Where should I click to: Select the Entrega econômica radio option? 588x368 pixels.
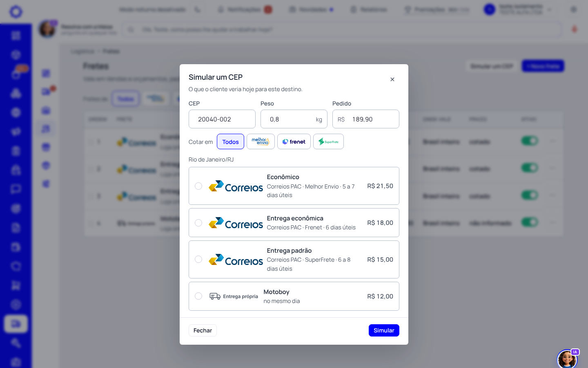point(198,223)
